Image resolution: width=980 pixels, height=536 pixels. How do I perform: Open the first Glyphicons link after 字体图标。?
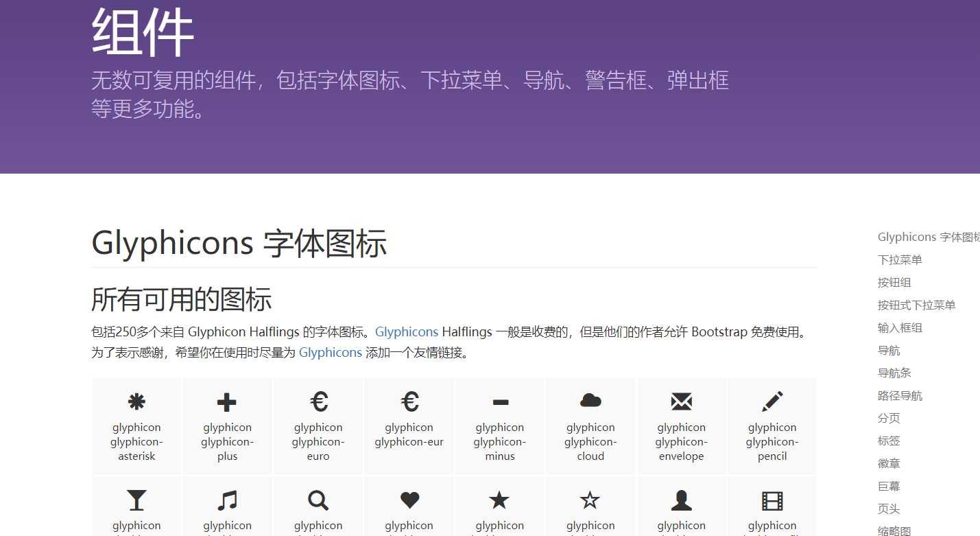pyautogui.click(x=407, y=331)
